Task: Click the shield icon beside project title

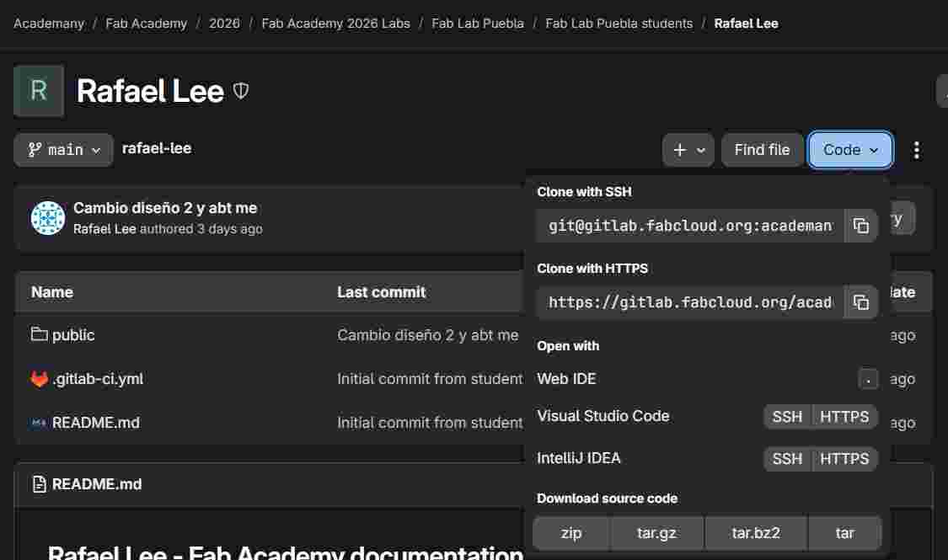Action: coord(241,91)
